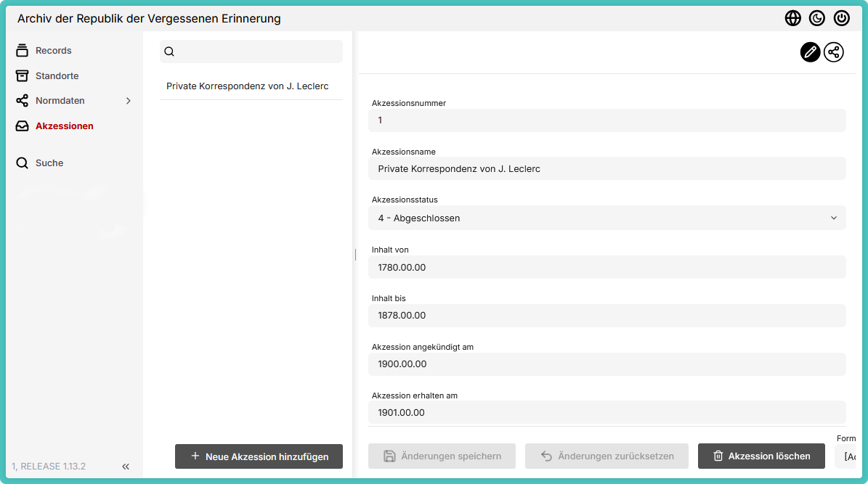Screen dimensions: 868x484
Task: Open Suche from the sidebar
Action: [x=49, y=163]
